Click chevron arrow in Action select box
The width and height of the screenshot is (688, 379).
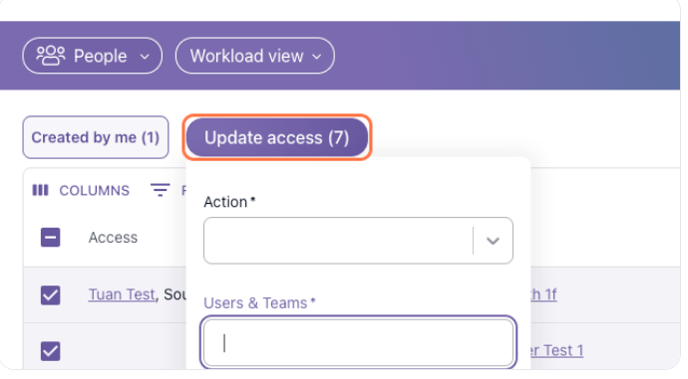coord(493,241)
